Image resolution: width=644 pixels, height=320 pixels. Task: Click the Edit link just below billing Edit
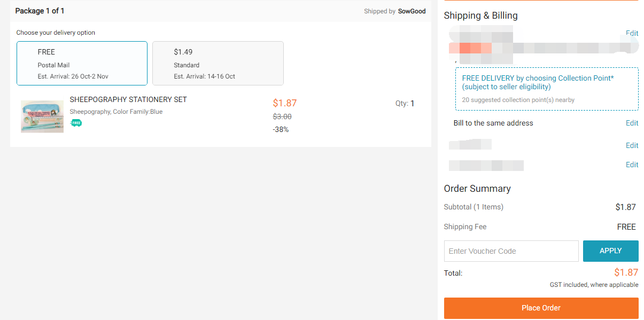click(632, 145)
